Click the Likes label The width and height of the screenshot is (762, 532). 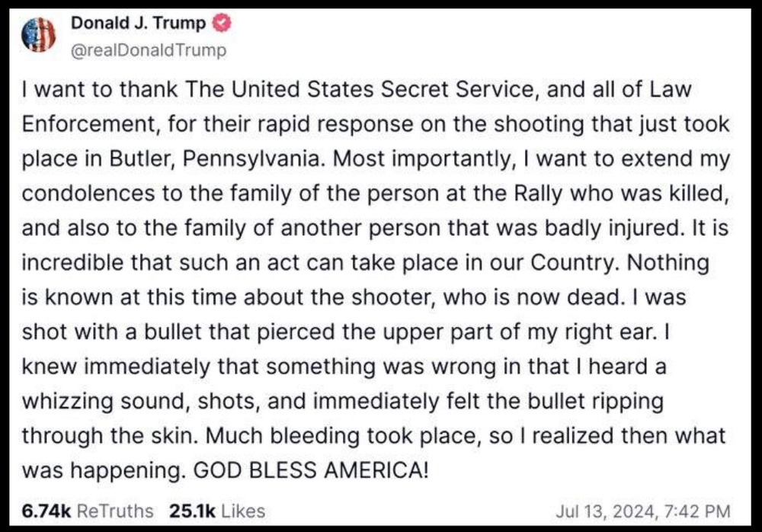244,511
